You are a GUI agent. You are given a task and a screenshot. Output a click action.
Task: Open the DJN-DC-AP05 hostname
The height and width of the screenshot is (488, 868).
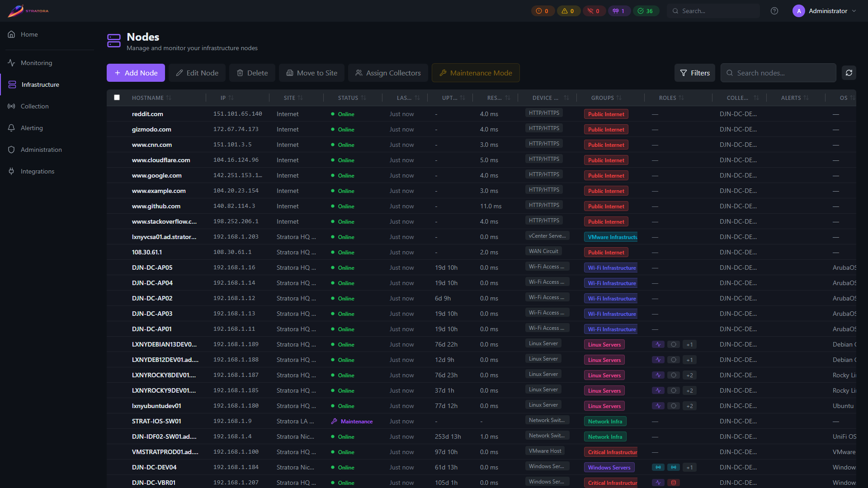[x=152, y=267]
